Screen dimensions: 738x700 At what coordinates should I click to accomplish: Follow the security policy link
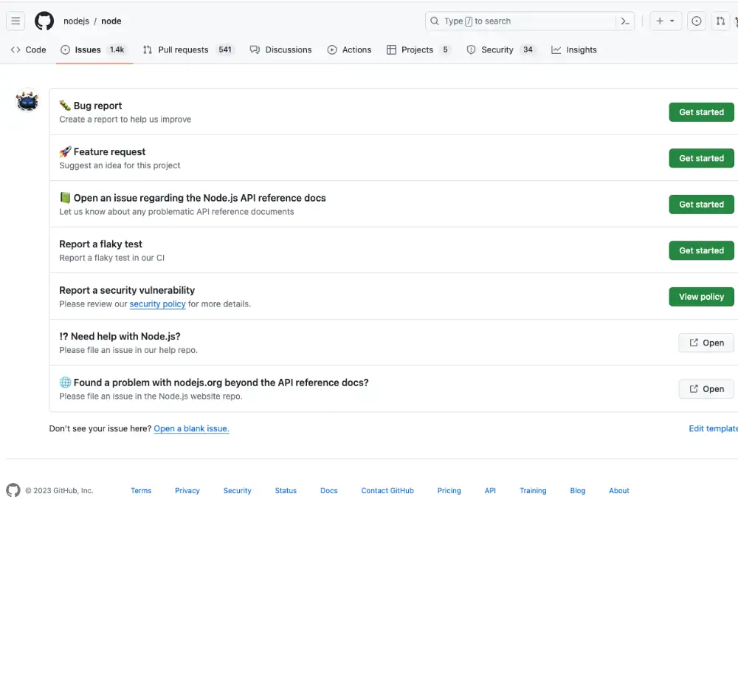coord(157,304)
